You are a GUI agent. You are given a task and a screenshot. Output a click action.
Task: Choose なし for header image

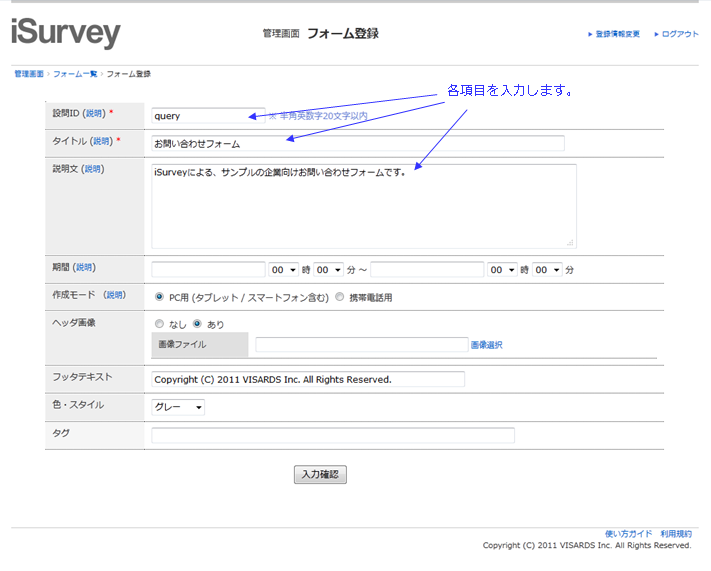[160, 324]
